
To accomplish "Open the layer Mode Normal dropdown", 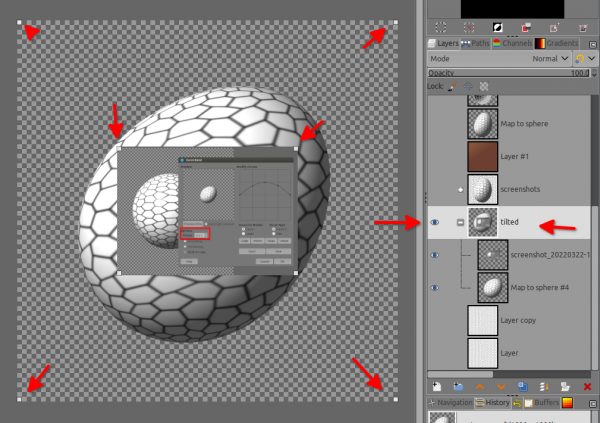I will tap(499, 59).
